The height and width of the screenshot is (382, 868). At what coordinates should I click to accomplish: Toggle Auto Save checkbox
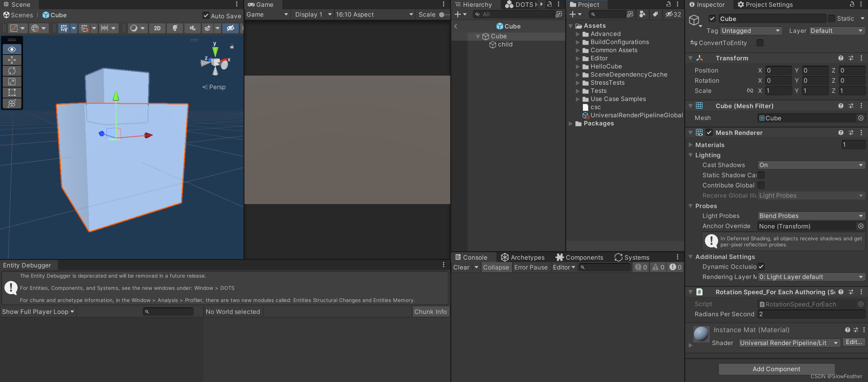coord(206,16)
